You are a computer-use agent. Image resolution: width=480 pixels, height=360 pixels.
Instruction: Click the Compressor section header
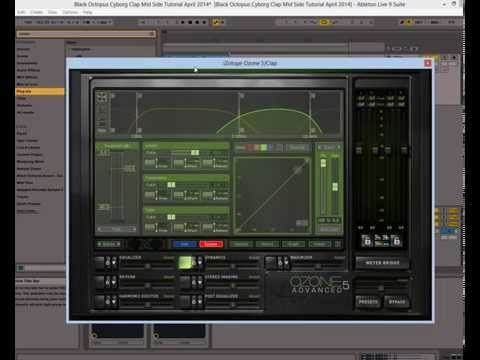click(x=186, y=178)
